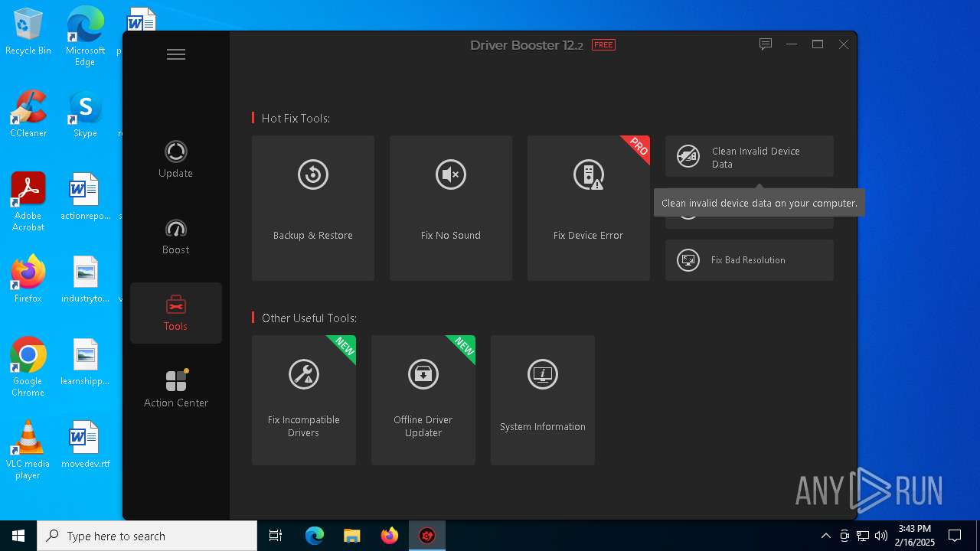Open the System Information tool
Viewport: 980px width, 551px height.
543,400
